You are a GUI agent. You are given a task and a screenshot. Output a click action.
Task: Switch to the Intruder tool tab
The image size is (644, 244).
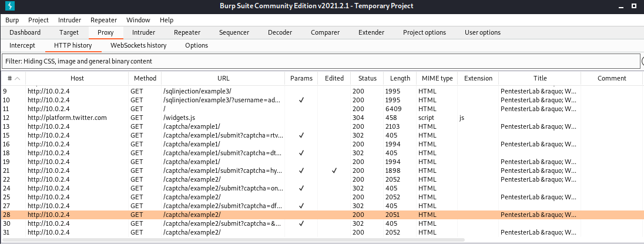(143, 32)
